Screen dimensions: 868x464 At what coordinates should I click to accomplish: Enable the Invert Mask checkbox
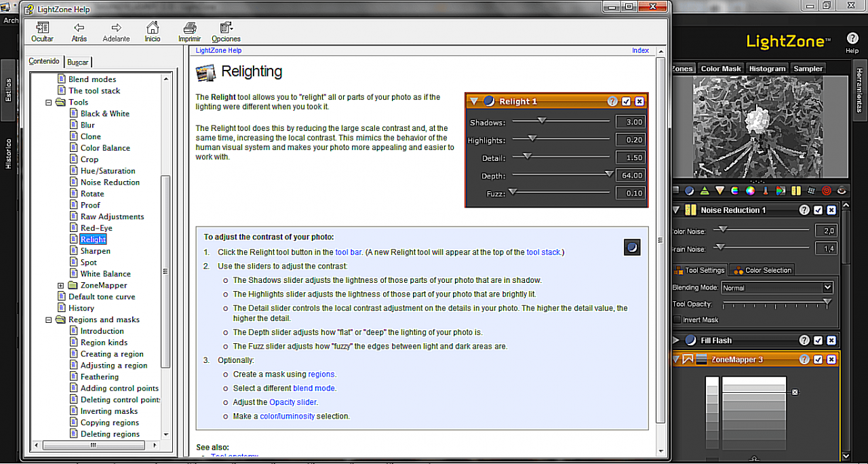[x=677, y=320]
